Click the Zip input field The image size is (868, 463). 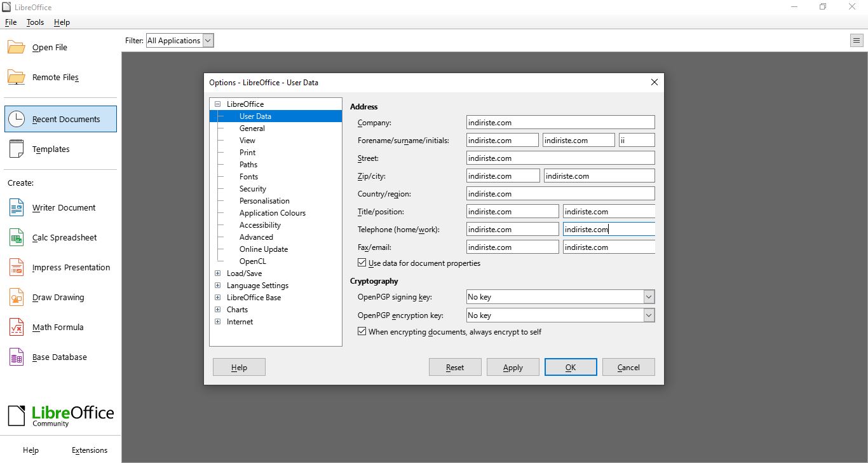pos(503,176)
